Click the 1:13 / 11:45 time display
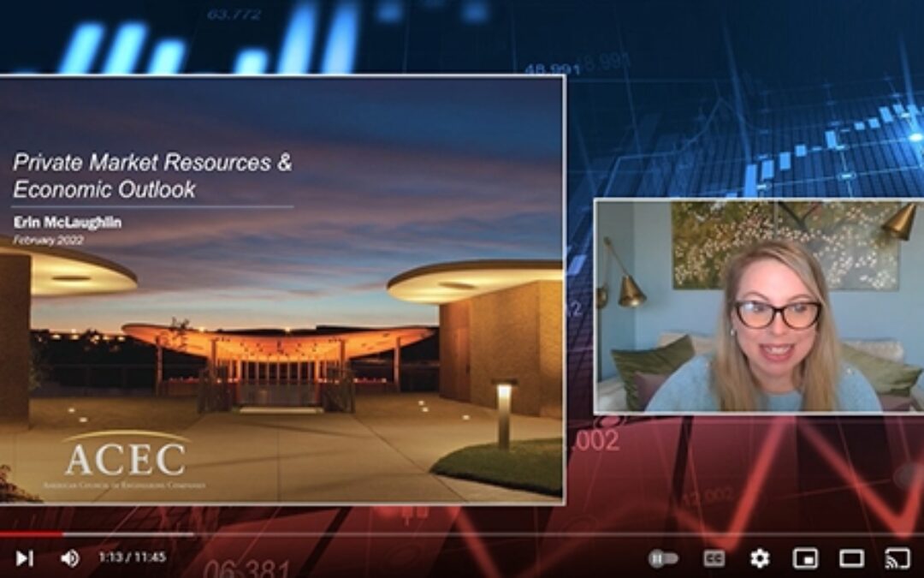The image size is (924, 578). pos(132,557)
